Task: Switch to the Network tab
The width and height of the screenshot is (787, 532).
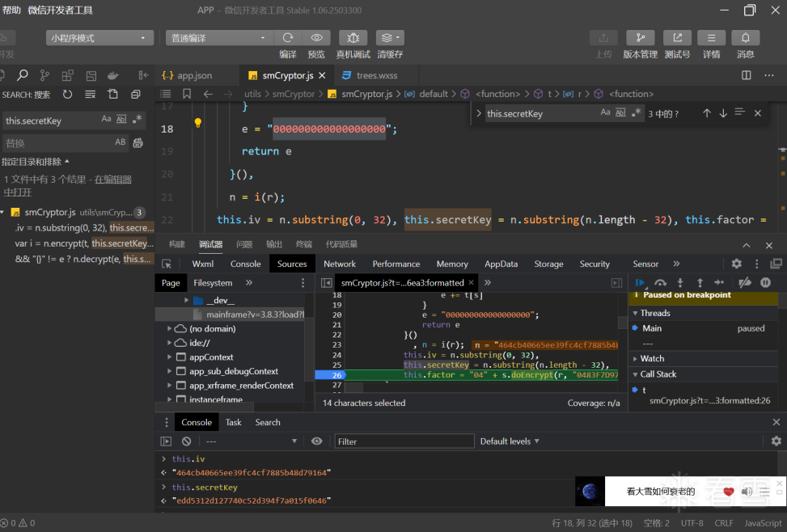Action: click(x=340, y=264)
